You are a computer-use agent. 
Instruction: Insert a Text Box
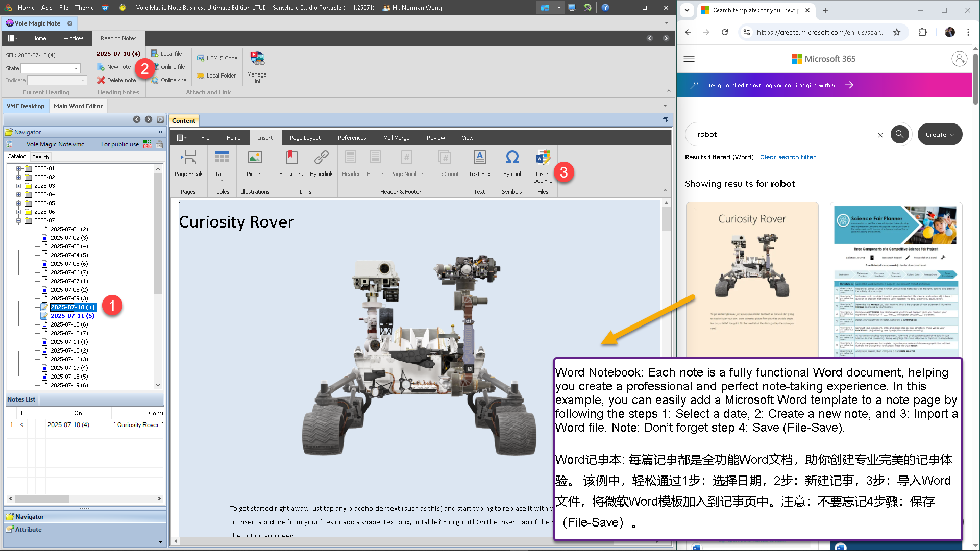click(479, 163)
